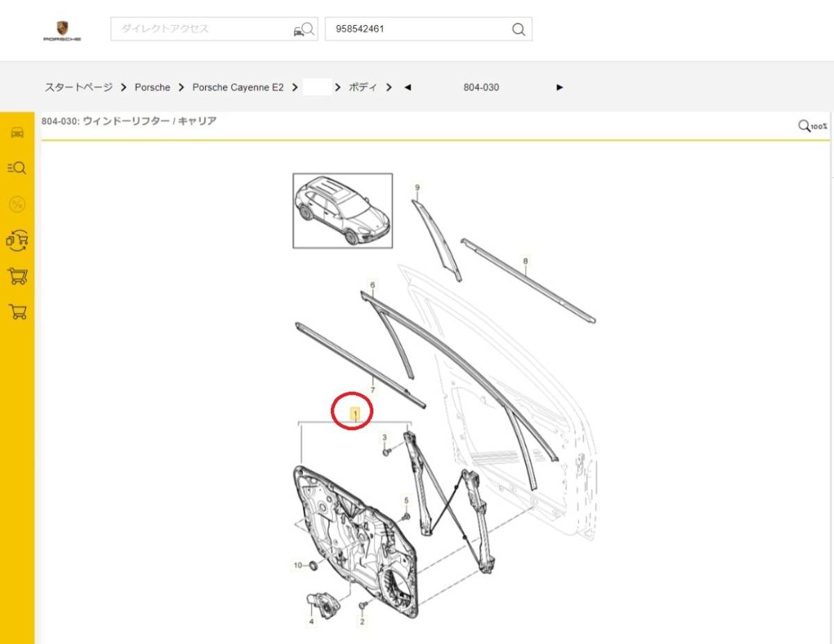This screenshot has width=834, height=644.
Task: Select part callout 6 on window frame
Action: [373, 286]
